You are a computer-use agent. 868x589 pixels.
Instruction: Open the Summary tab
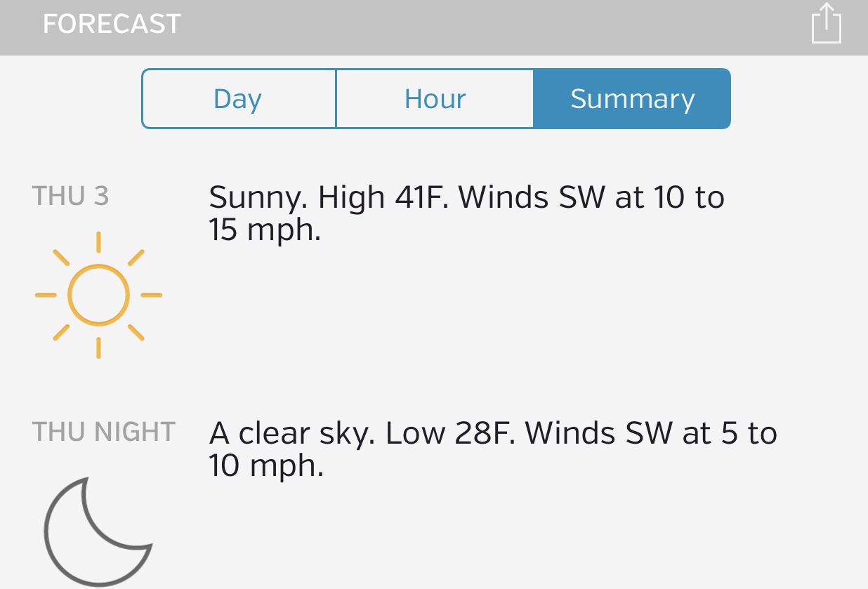632,99
